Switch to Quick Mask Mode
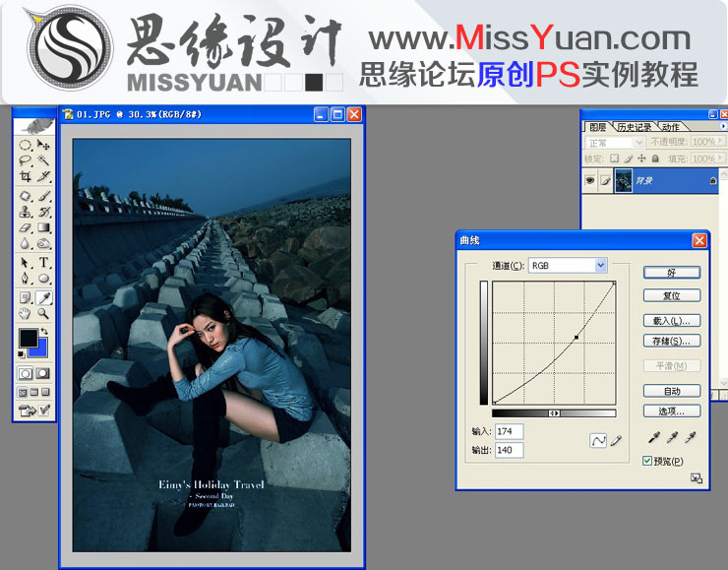This screenshot has height=570, width=728. coord(43,373)
